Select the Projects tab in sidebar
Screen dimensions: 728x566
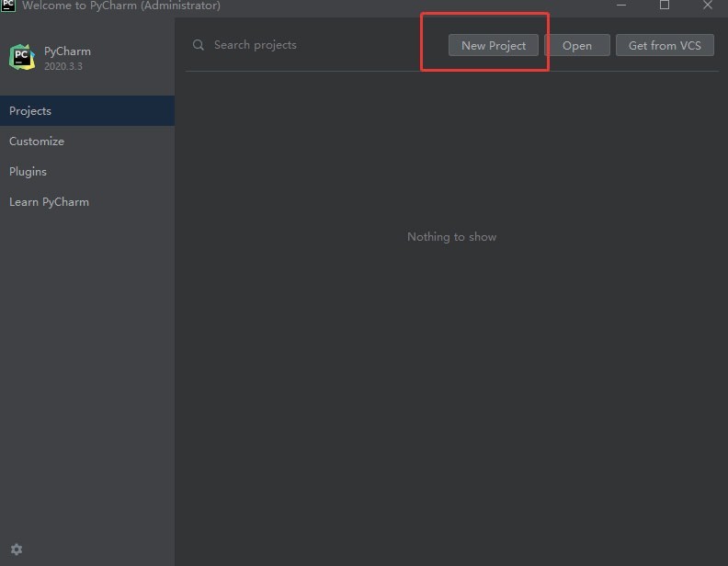[x=87, y=111]
